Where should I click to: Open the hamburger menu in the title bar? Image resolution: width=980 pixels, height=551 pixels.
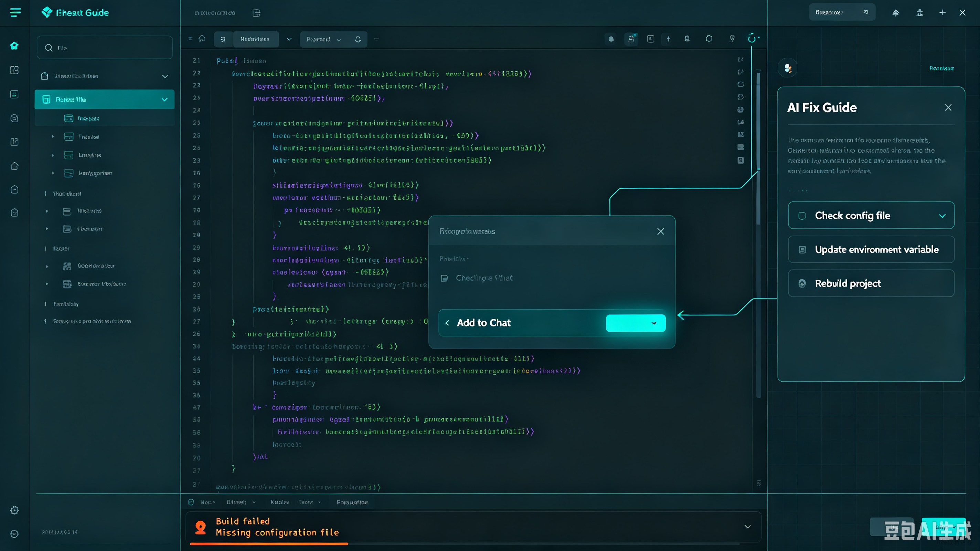(x=15, y=12)
